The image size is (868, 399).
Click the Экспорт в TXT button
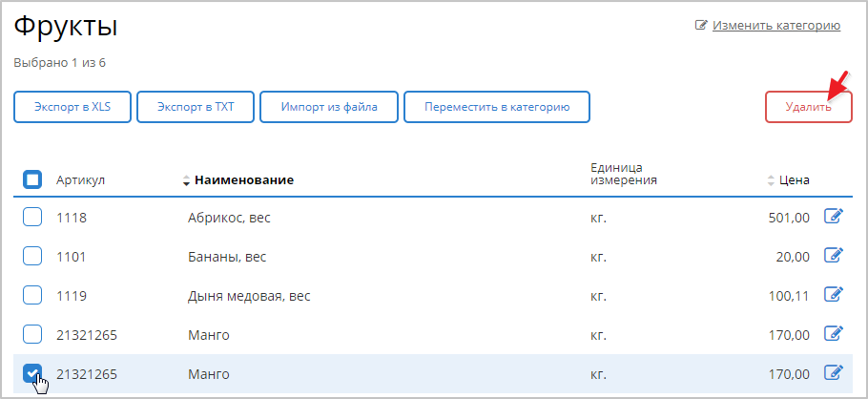195,107
